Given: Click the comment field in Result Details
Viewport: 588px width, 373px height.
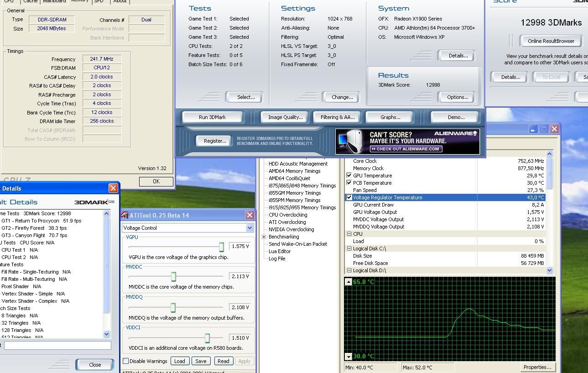Looking at the screenshot, I should (57, 346).
